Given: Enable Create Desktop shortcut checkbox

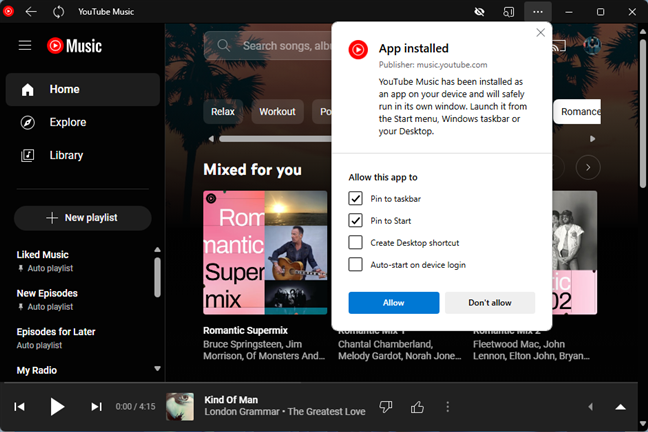Looking at the screenshot, I should click(355, 242).
